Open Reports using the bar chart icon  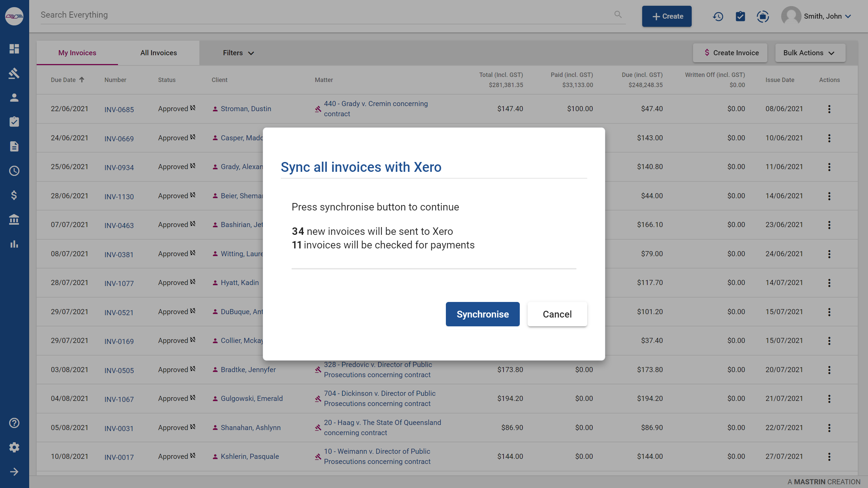tap(14, 244)
